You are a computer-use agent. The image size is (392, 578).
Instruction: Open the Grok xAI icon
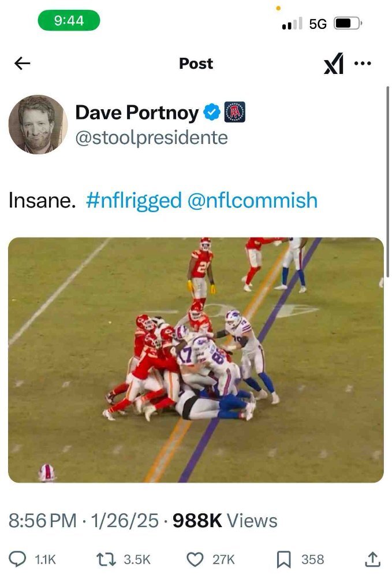pos(334,64)
